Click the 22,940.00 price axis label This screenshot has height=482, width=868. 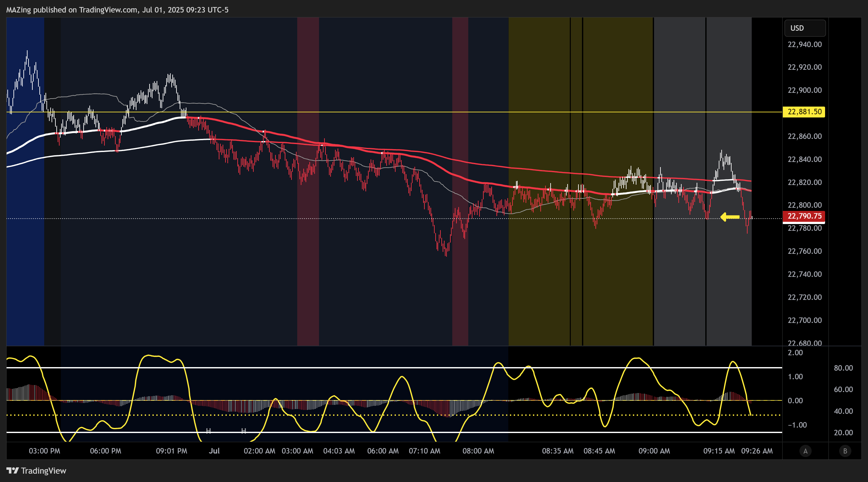(x=805, y=44)
